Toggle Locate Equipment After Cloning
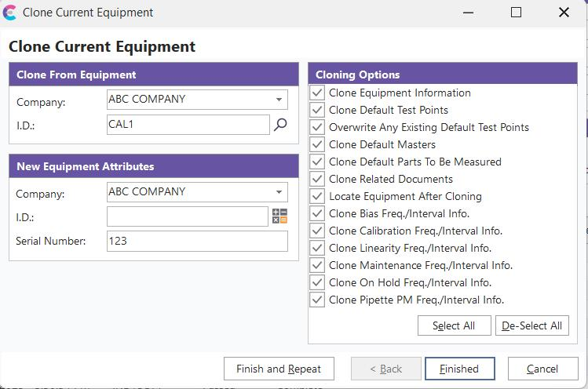The image size is (588, 389). point(317,196)
